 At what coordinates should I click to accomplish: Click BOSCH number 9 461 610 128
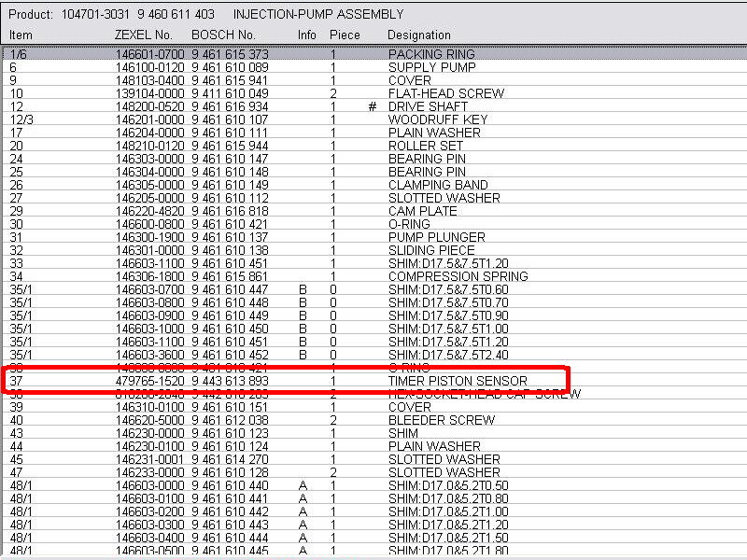click(230, 472)
